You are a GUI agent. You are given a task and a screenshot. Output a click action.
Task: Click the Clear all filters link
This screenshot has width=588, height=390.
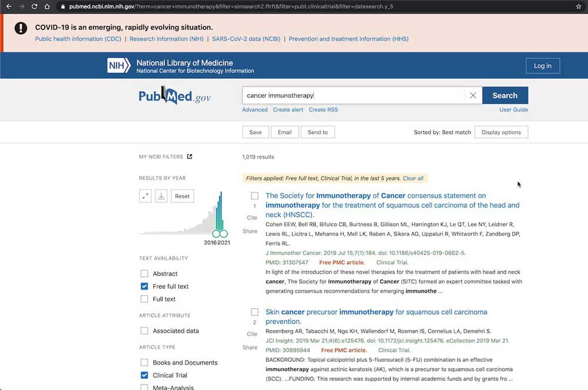(413, 178)
